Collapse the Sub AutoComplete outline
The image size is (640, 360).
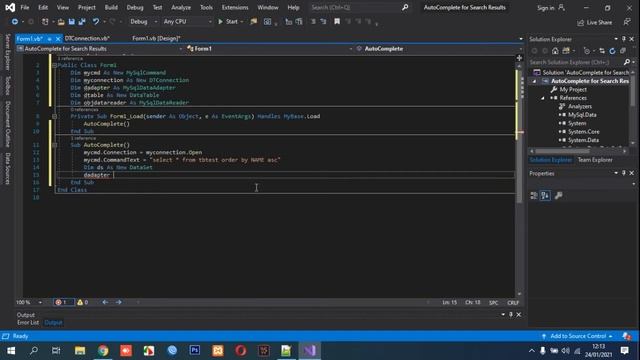pyautogui.click(x=54, y=145)
